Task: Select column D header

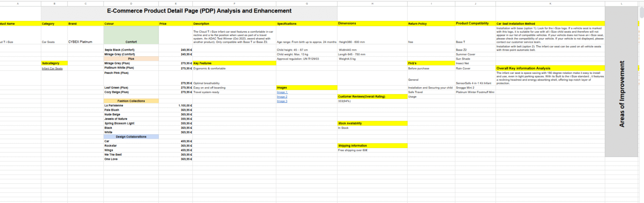Action: (x=131, y=3)
